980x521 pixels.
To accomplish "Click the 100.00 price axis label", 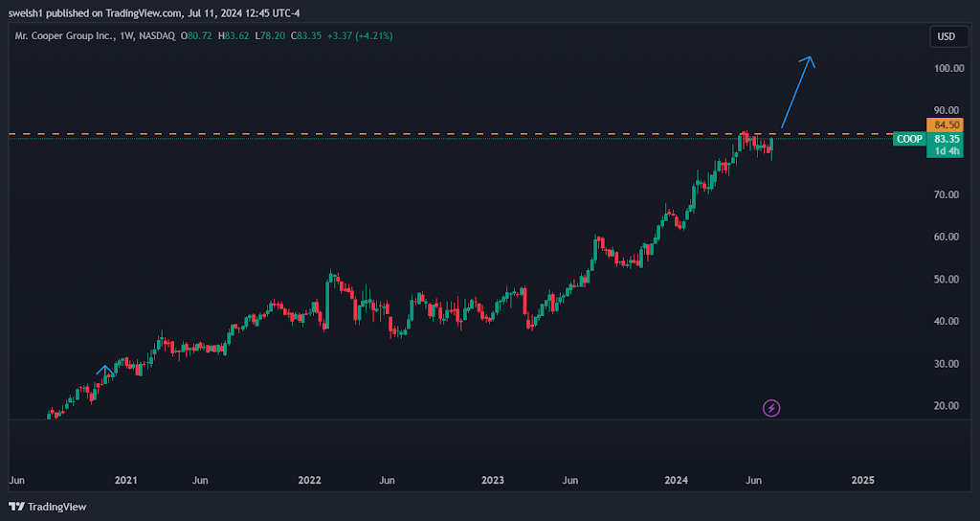I will (x=948, y=68).
